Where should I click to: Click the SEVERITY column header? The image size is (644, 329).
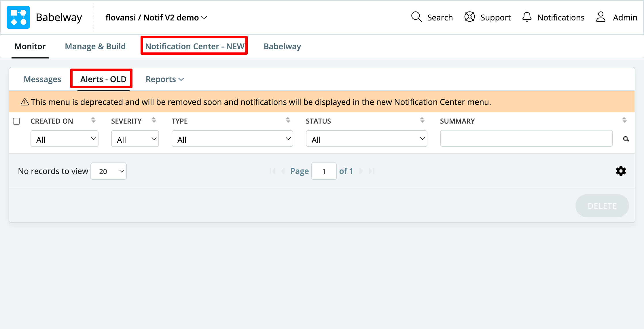coord(126,121)
